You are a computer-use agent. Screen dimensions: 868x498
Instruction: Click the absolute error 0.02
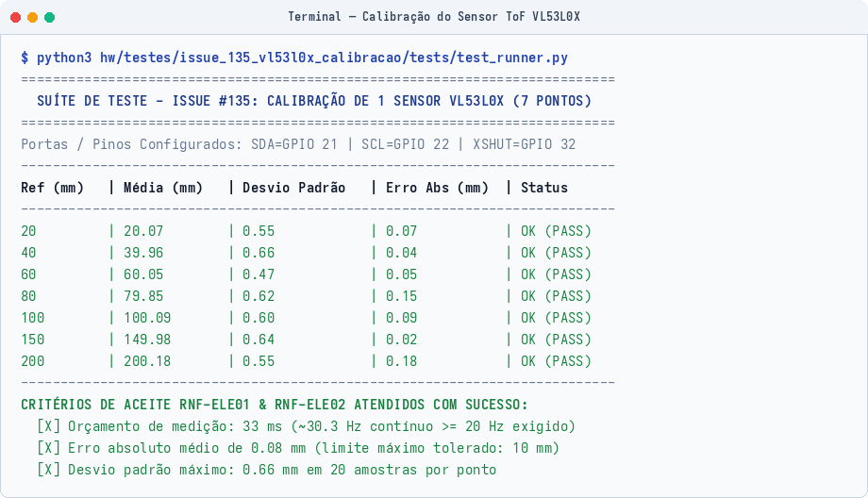point(401,340)
